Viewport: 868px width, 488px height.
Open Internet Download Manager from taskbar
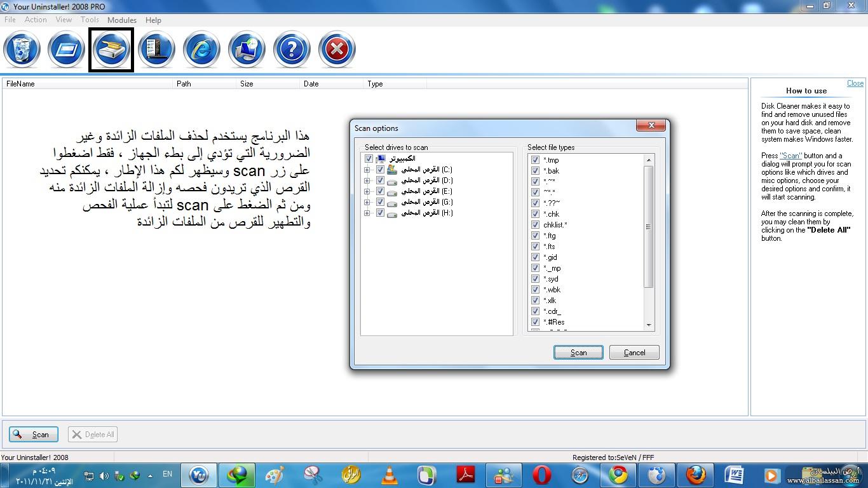237,475
